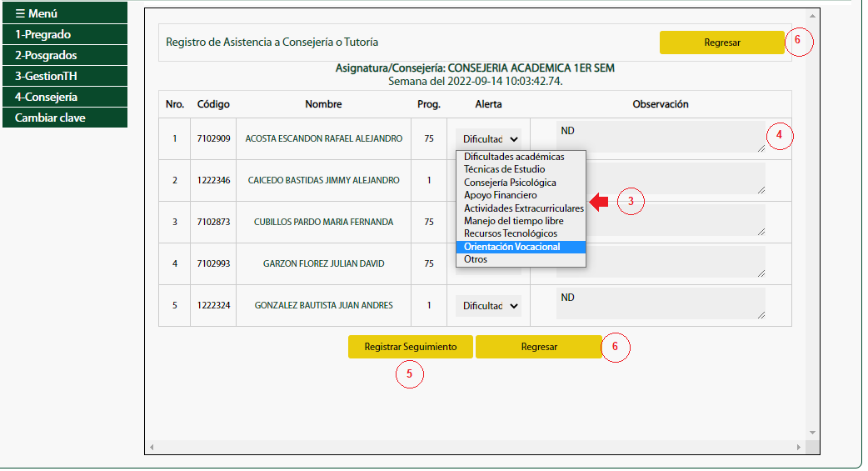The height and width of the screenshot is (471, 868).
Task: Click the Semana del 2022-09-14 date text
Action: point(475,82)
